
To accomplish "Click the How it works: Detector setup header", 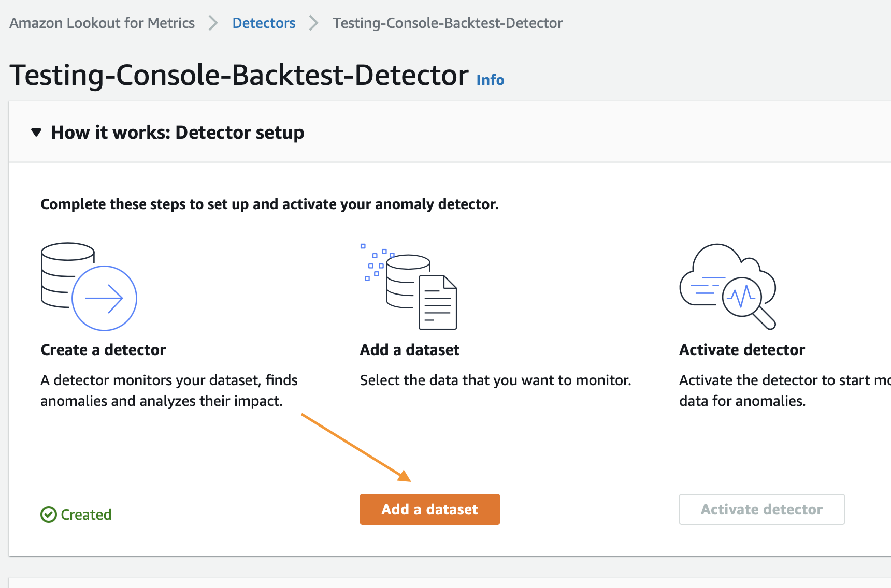I will (x=178, y=133).
